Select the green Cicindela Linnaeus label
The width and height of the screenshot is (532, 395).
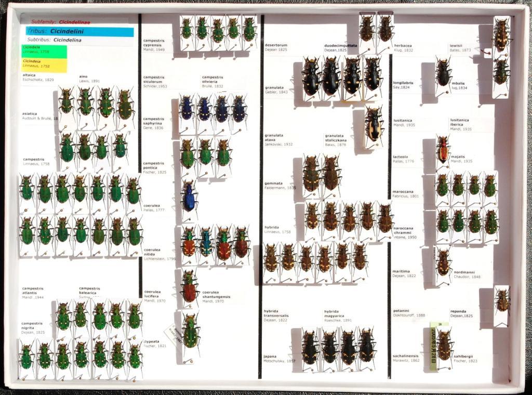point(44,51)
